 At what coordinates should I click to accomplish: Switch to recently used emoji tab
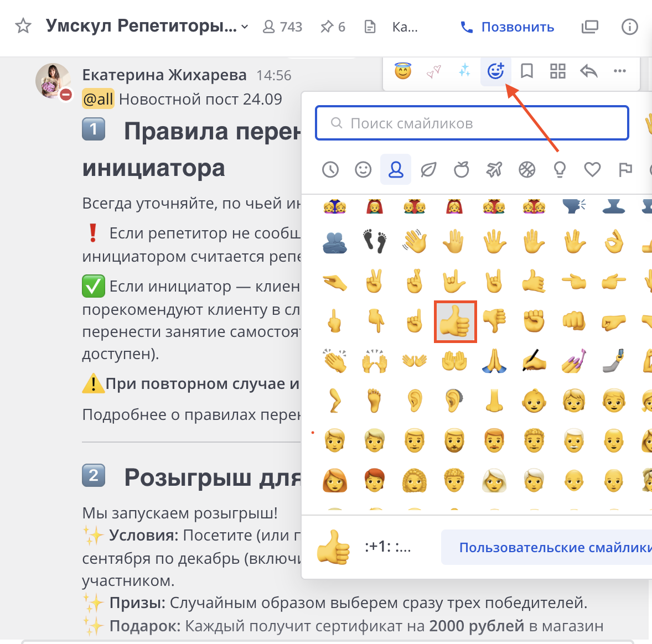[x=330, y=170]
